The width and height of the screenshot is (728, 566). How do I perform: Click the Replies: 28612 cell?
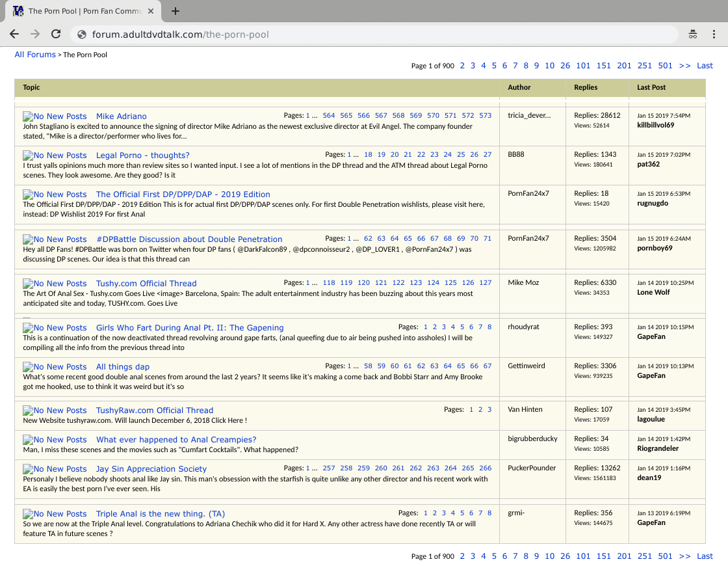[x=597, y=115]
